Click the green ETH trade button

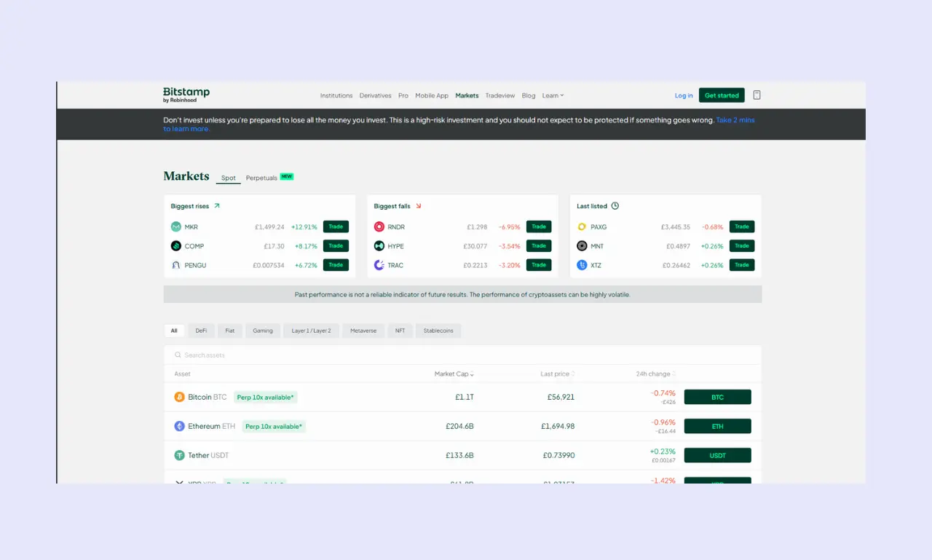(717, 426)
